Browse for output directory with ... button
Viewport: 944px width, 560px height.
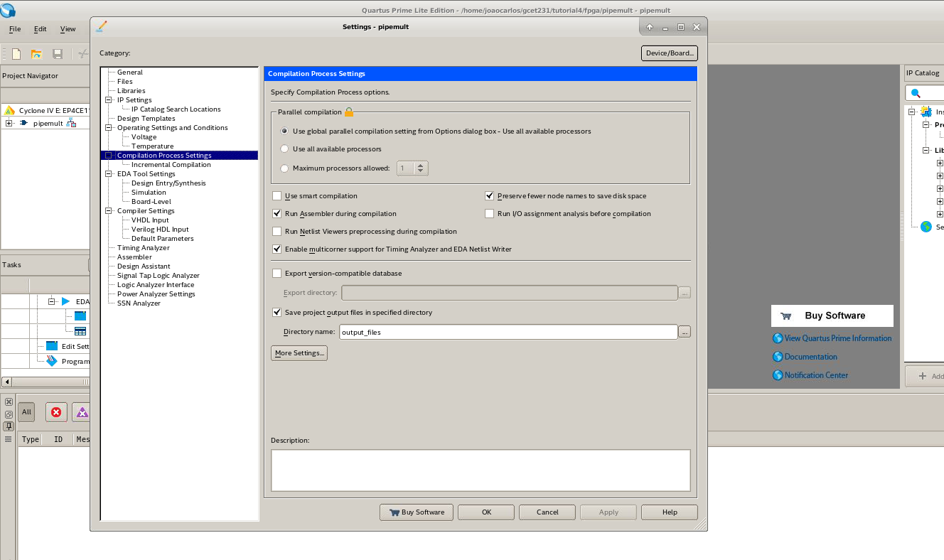pyautogui.click(x=685, y=332)
